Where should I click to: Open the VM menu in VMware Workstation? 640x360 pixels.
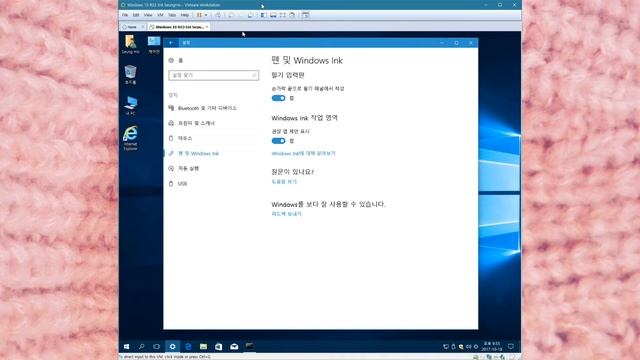click(160, 15)
